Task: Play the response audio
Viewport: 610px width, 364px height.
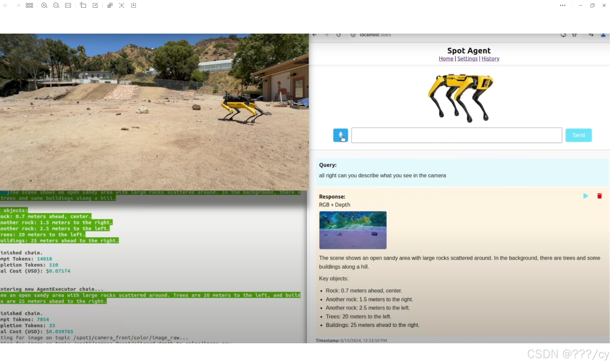Action: tap(585, 196)
